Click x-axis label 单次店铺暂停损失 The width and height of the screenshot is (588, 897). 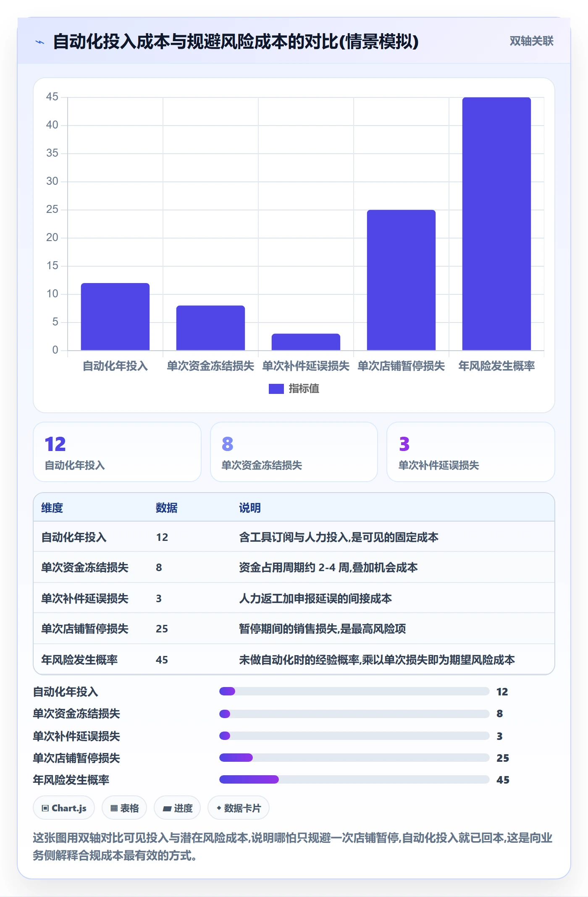click(x=401, y=366)
